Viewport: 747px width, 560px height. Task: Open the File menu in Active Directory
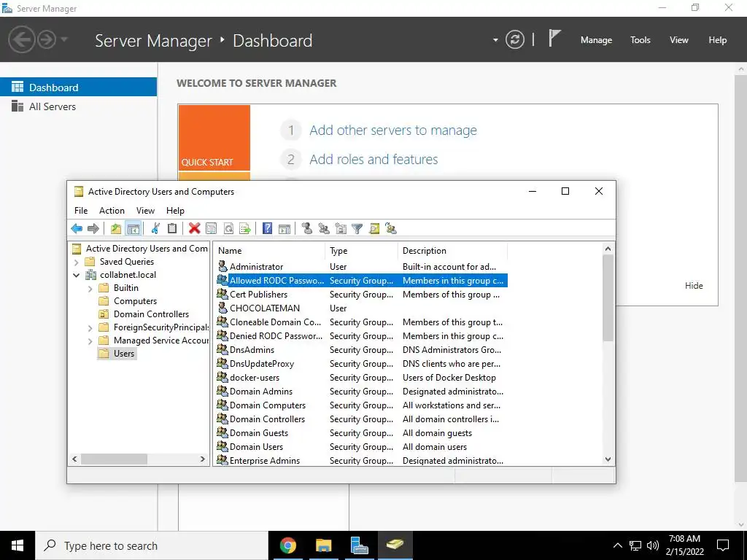81,211
